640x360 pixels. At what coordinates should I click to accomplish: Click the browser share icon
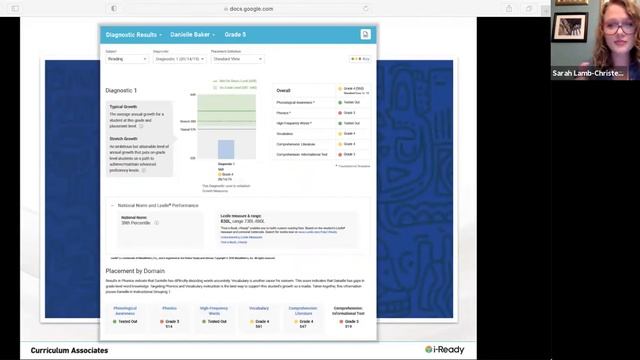pyautogui.click(x=509, y=9)
